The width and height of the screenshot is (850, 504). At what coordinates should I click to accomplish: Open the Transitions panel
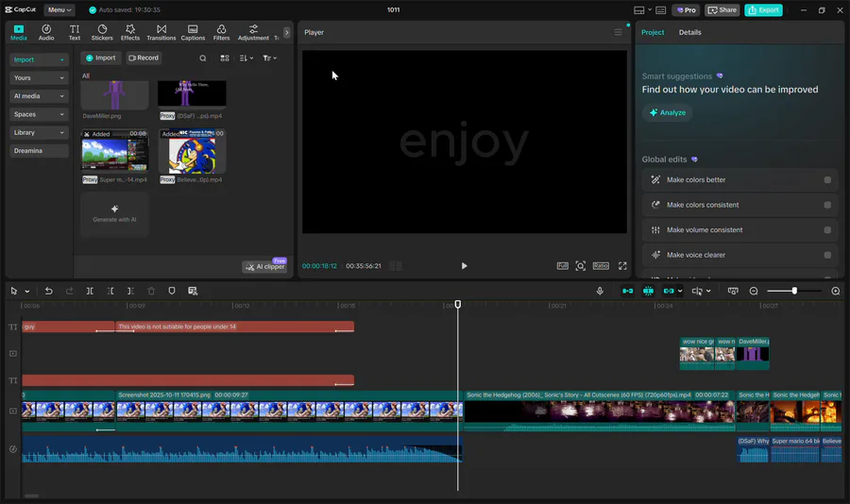161,32
